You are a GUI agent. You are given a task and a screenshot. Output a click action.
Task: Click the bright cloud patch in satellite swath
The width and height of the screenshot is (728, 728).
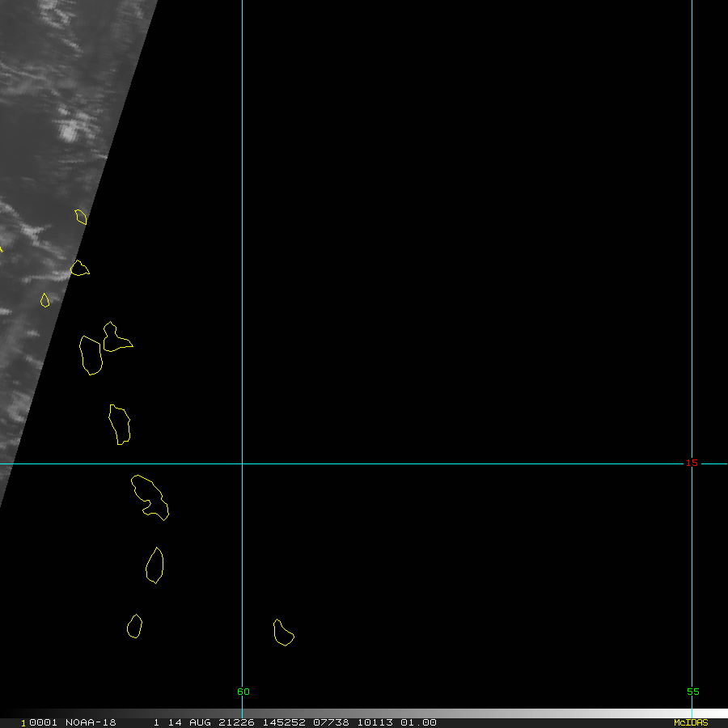point(73,128)
